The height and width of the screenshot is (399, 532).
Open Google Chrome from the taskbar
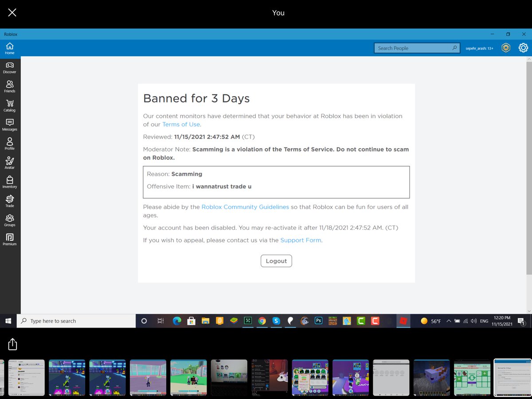262,321
